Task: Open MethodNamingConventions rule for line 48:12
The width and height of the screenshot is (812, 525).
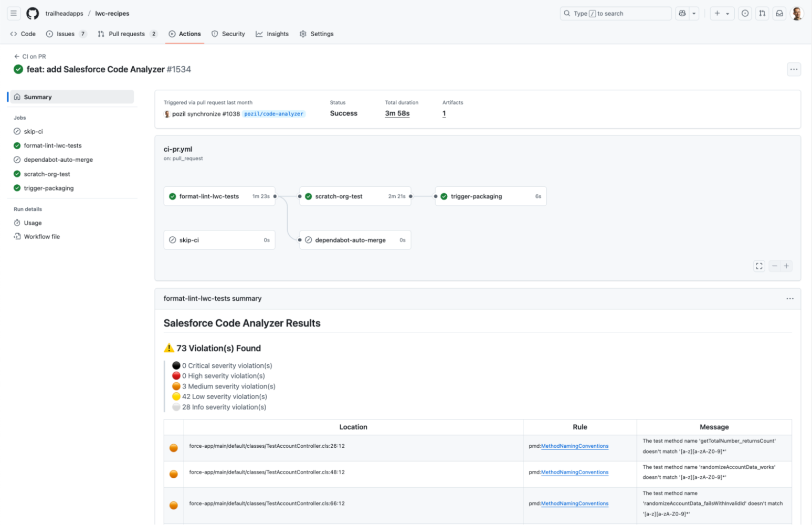Action: click(x=575, y=472)
